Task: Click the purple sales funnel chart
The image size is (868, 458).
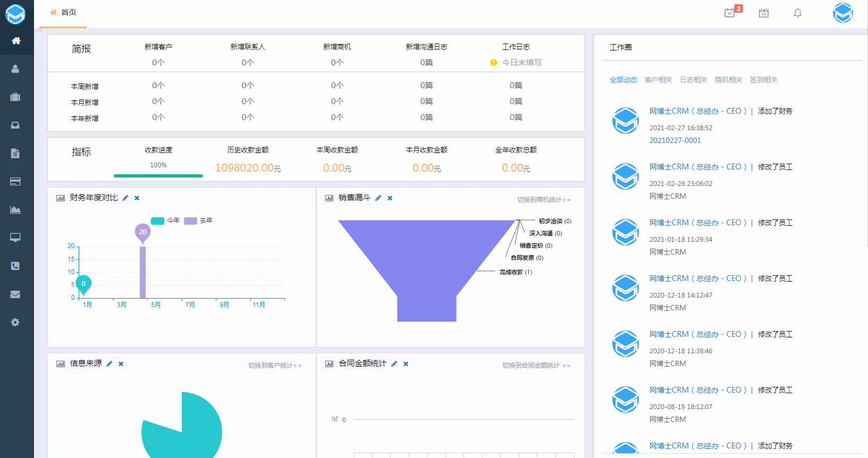Action: (x=427, y=270)
